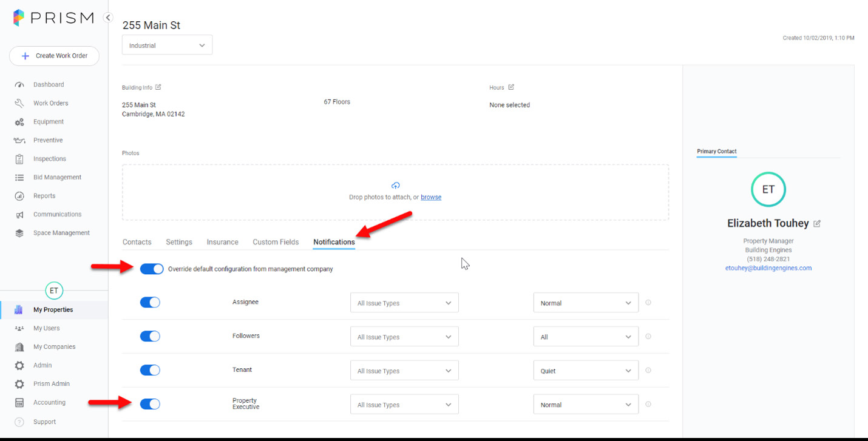Click the Building Info edit pencil icon
This screenshot has height=441, width=868.
[158, 87]
